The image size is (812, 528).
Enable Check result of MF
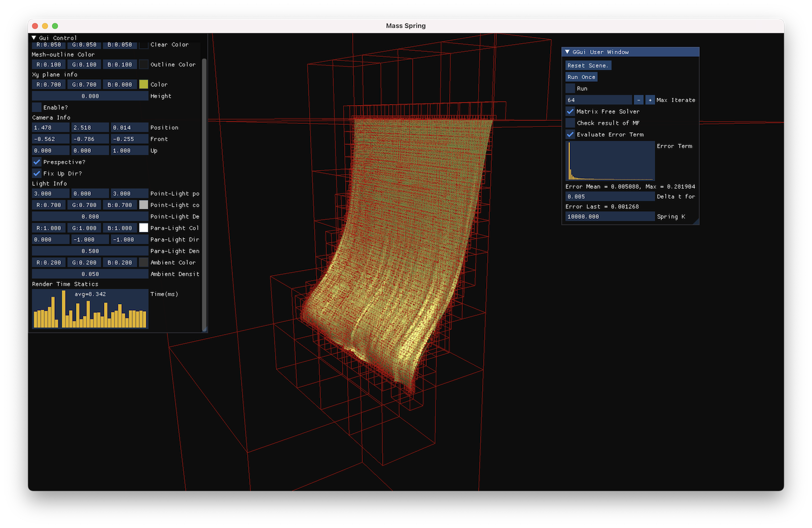click(x=570, y=123)
